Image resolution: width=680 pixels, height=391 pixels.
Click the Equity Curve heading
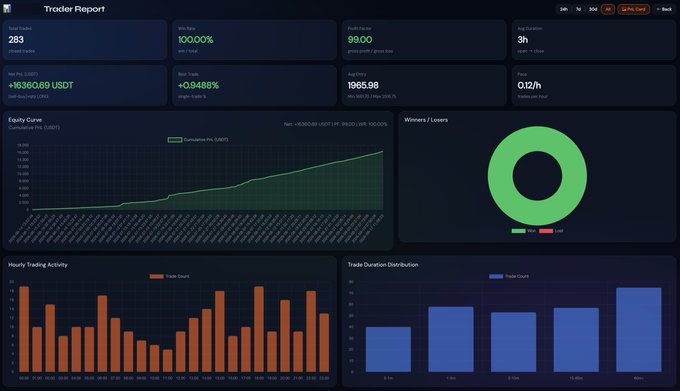coord(25,120)
